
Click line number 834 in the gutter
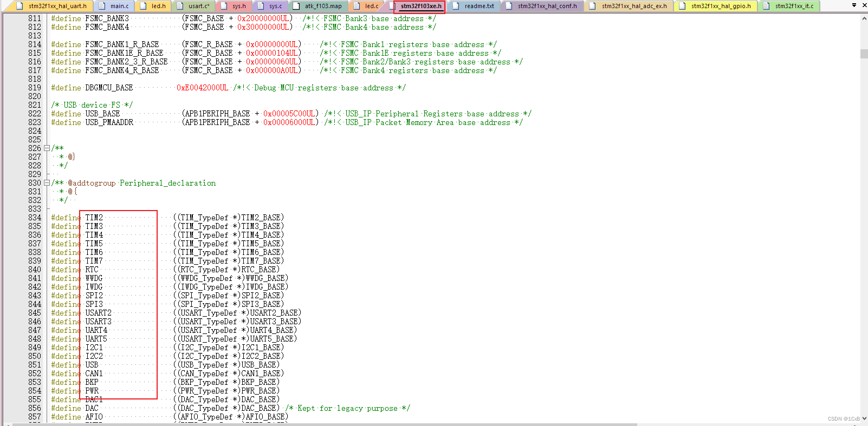35,218
